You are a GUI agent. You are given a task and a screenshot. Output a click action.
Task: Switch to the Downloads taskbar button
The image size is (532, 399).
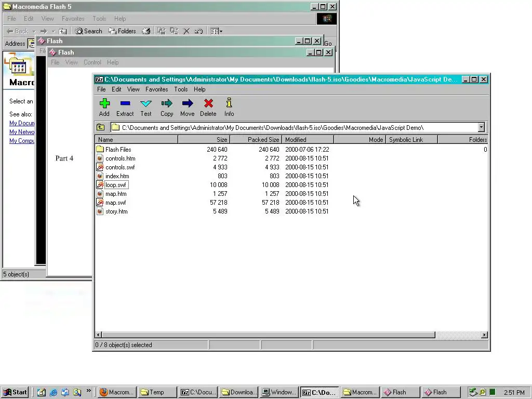pos(239,392)
